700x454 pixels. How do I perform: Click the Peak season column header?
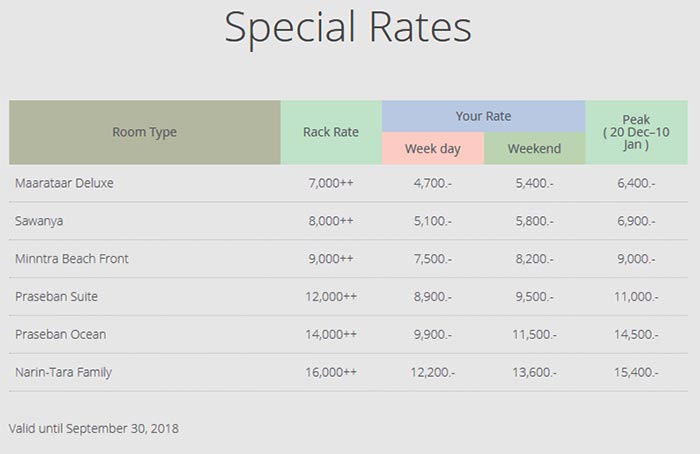[635, 132]
